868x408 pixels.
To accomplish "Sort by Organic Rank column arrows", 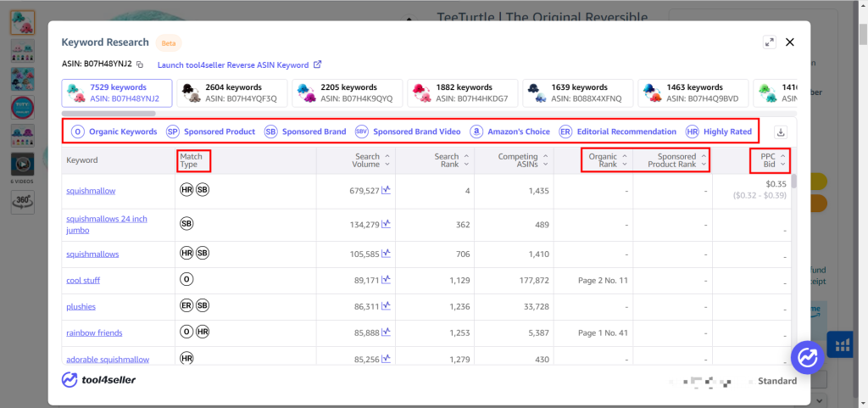I will point(625,160).
